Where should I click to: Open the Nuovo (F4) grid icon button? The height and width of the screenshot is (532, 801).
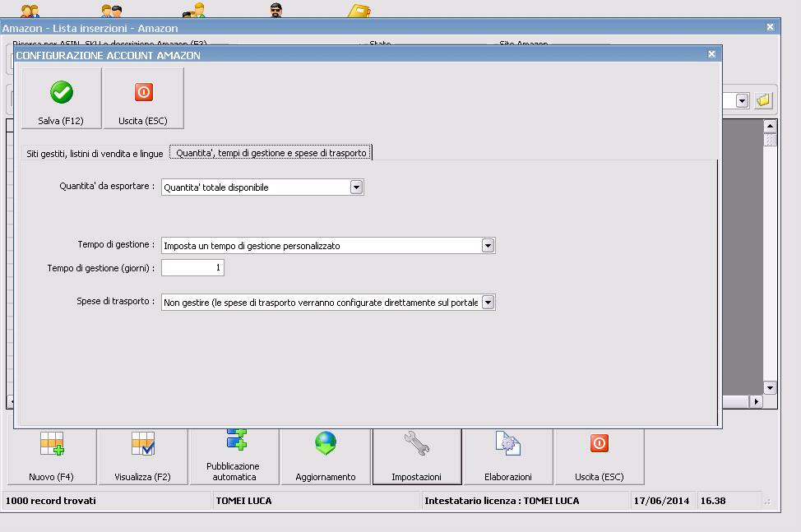52,456
